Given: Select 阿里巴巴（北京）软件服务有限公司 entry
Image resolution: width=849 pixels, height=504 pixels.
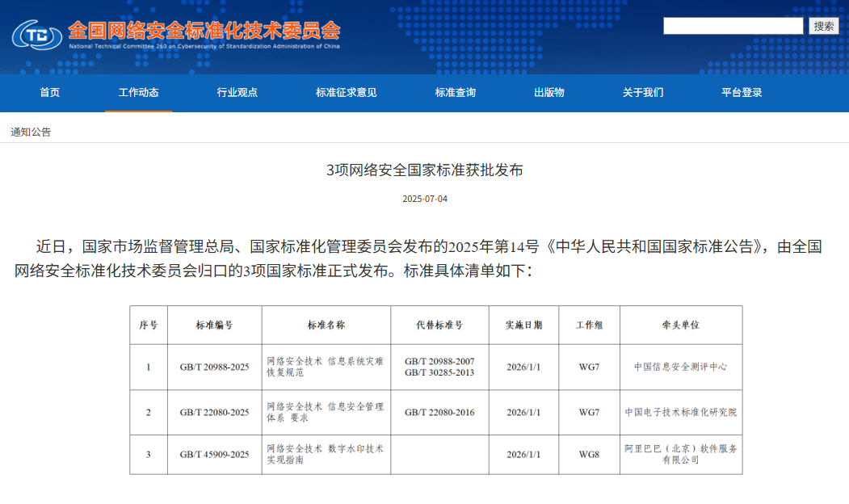Looking at the screenshot, I should pyautogui.click(x=680, y=454).
